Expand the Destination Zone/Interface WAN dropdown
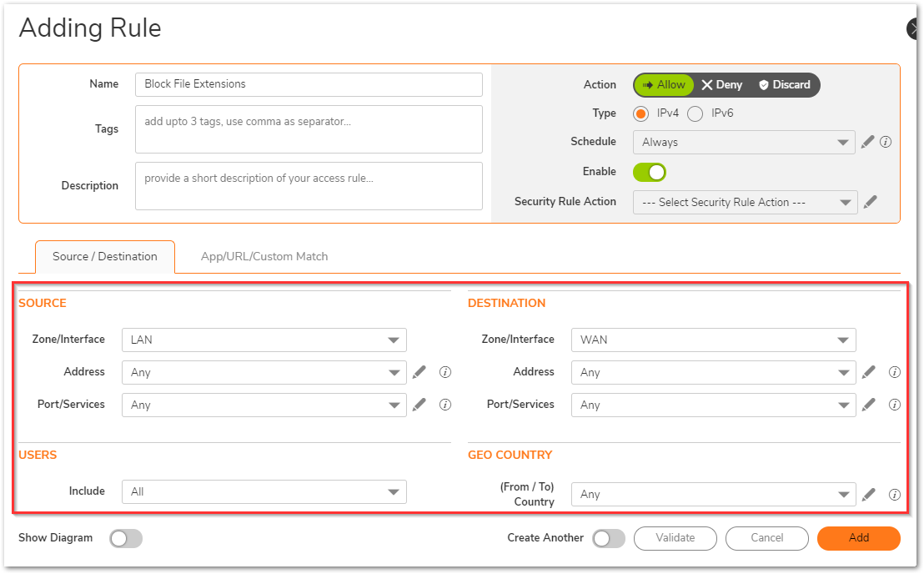 pos(713,340)
